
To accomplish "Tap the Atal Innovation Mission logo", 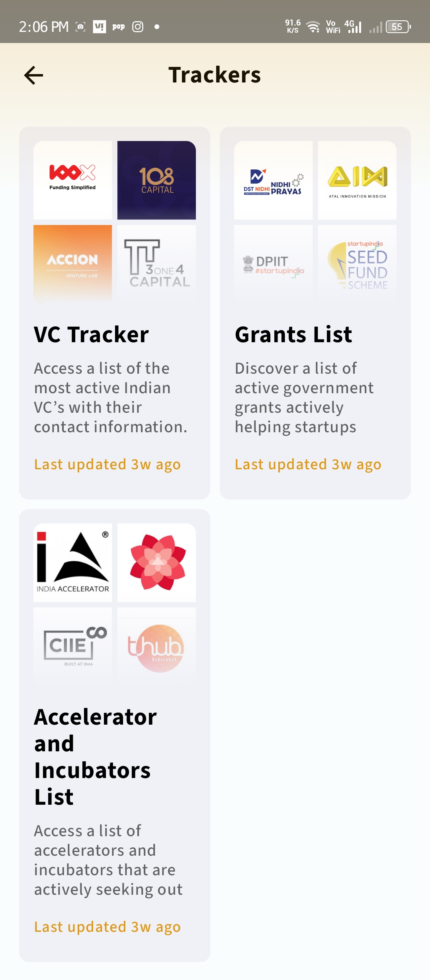I will tap(357, 180).
